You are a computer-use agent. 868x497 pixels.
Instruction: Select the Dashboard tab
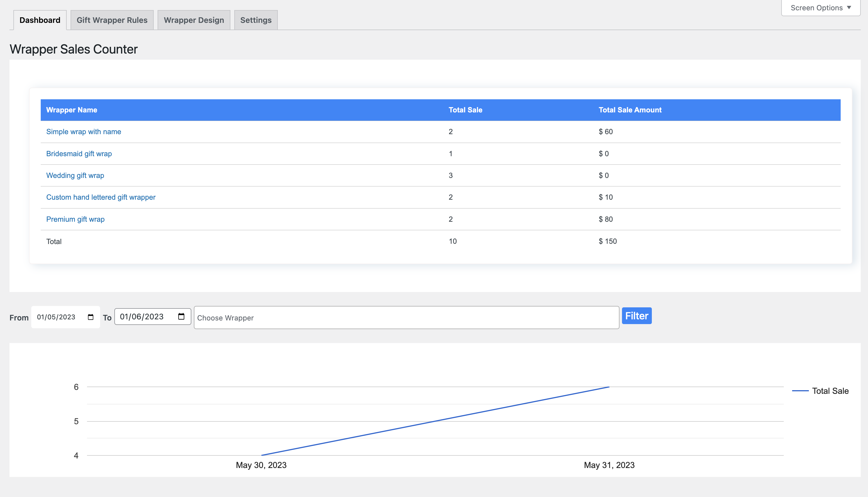coord(40,20)
